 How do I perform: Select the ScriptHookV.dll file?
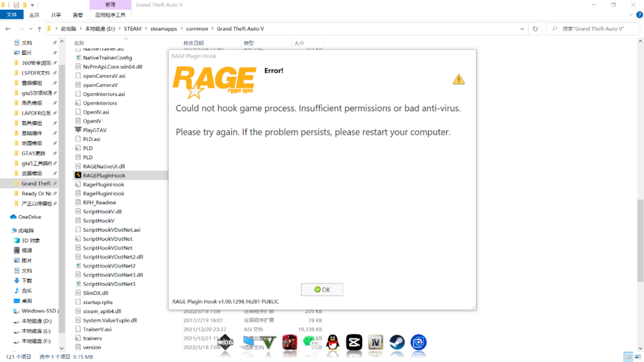(102, 212)
